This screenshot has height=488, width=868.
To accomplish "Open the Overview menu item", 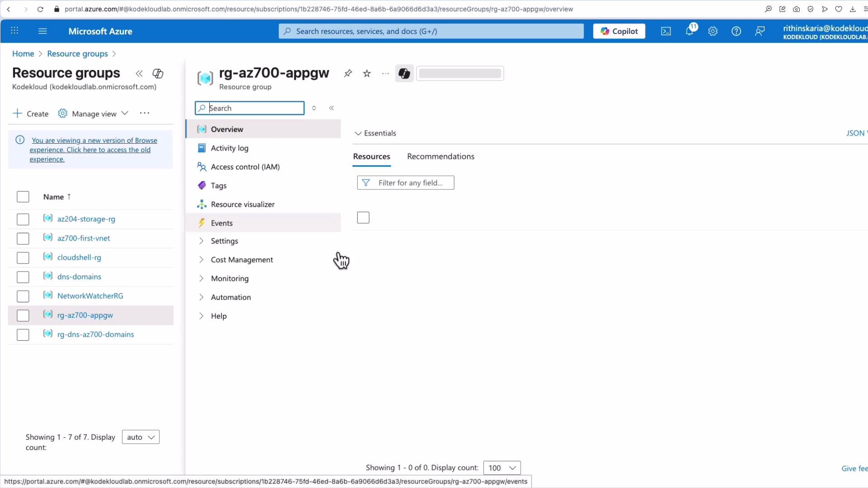I will pos(263,129).
